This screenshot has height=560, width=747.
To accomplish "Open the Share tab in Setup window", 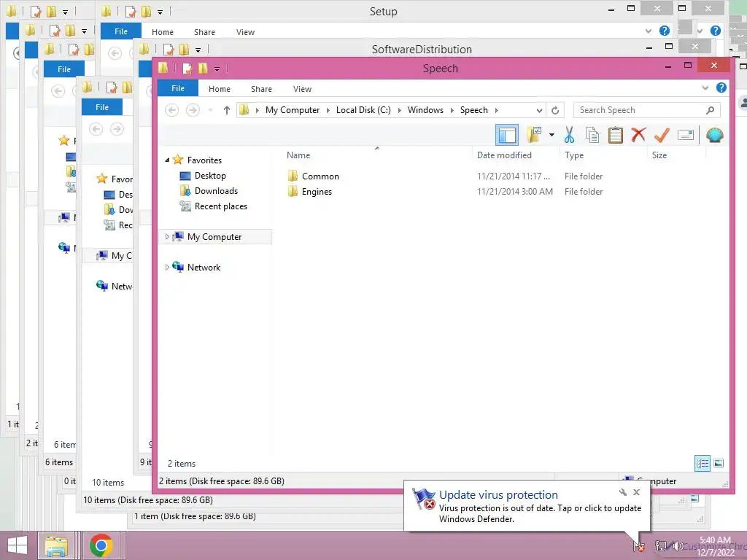I will 204,32.
